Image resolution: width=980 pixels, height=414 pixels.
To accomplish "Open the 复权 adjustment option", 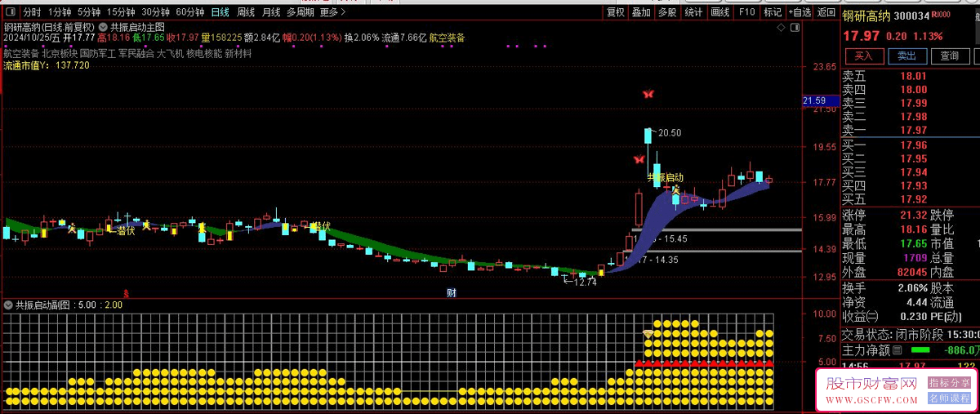I will tap(615, 12).
